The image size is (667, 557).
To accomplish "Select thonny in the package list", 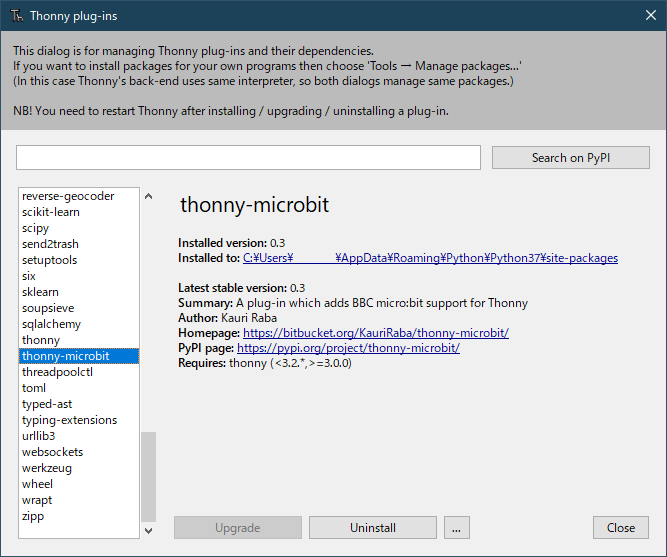I will 79,340.
